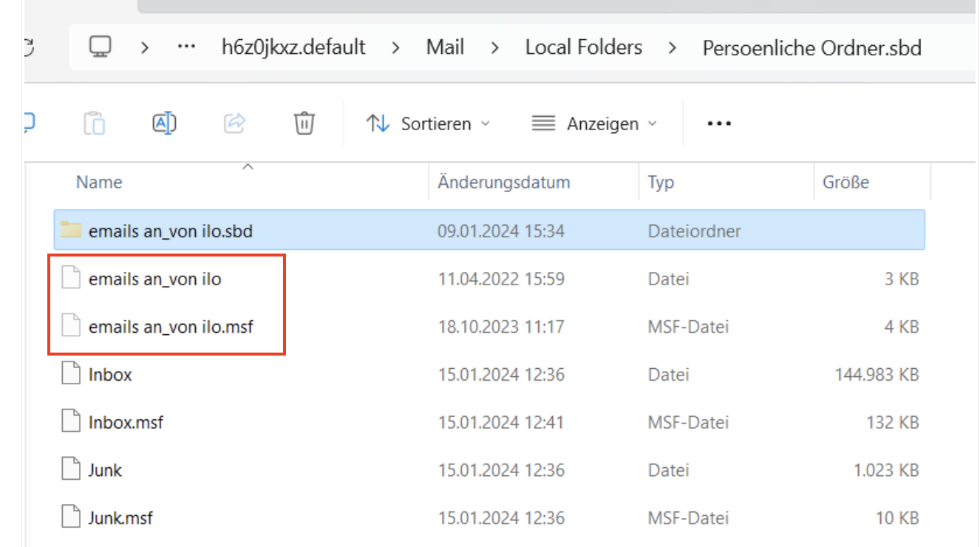Select the Junk.msf file row

(120, 518)
